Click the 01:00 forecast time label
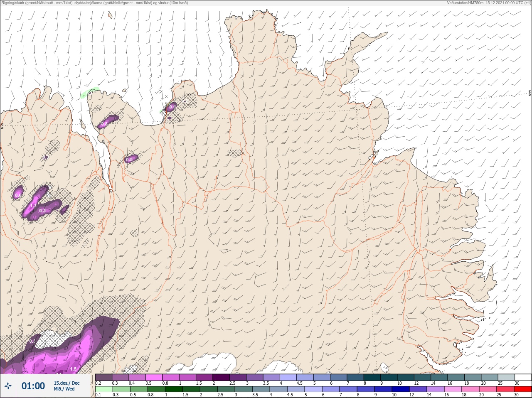This screenshot has width=532, height=398. pyautogui.click(x=33, y=386)
